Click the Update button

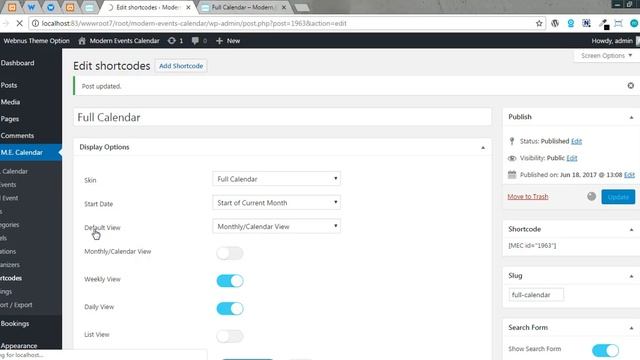coord(618,197)
